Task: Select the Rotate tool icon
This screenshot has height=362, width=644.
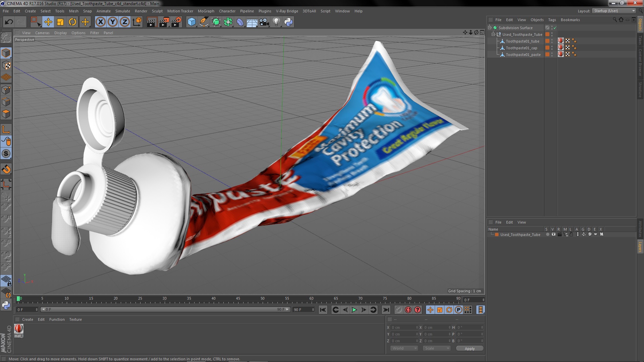Action: point(72,22)
